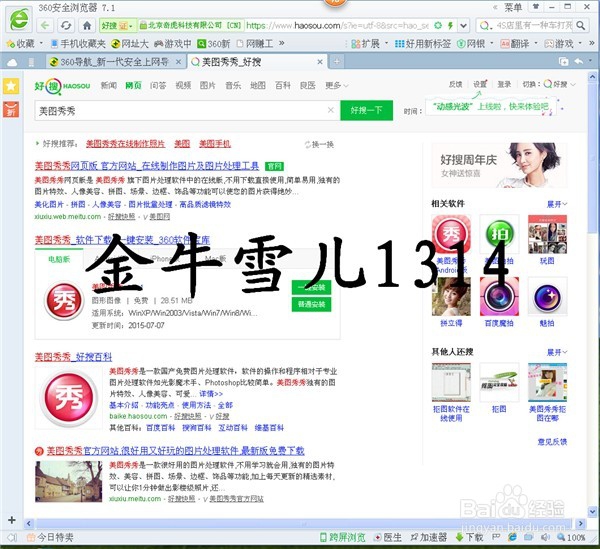This screenshot has width=600, height=549.
Task: Click suggested link 美图秀秀在线制作照片
Action: (125, 144)
